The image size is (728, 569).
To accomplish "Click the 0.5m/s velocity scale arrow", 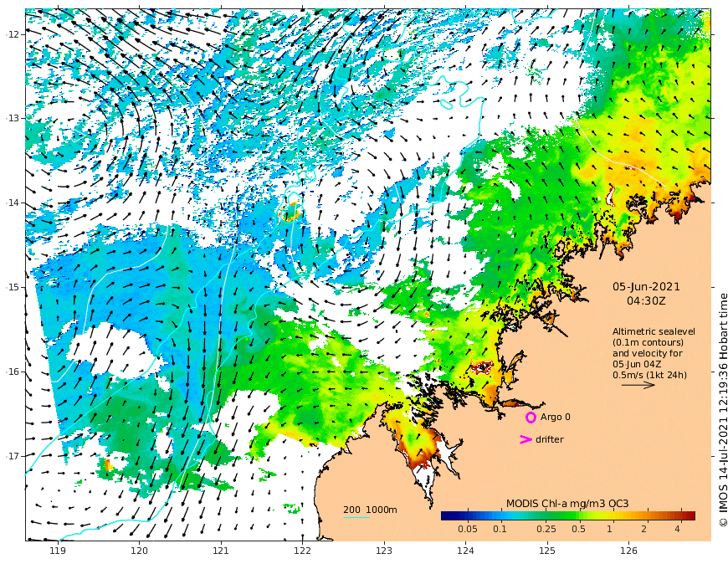I will click(638, 385).
